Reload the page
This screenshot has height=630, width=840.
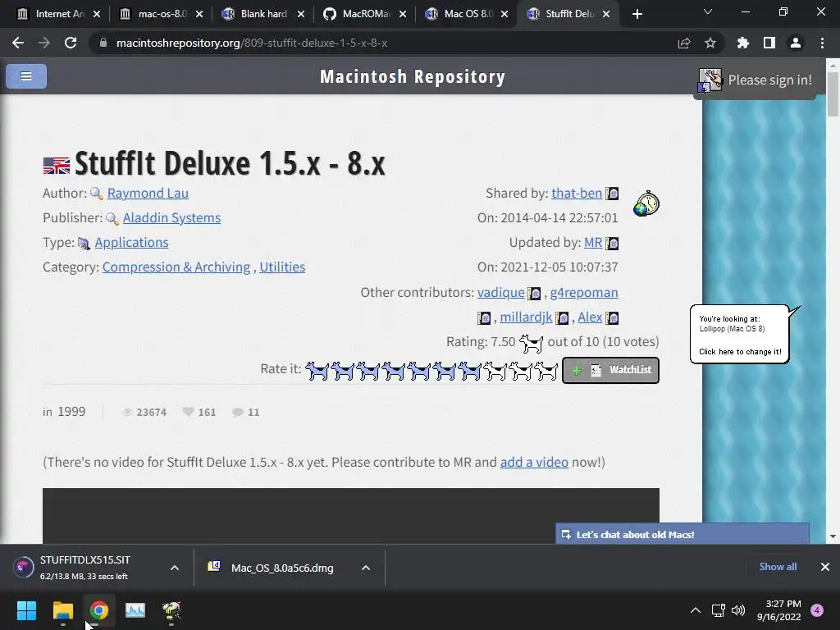tap(71, 43)
